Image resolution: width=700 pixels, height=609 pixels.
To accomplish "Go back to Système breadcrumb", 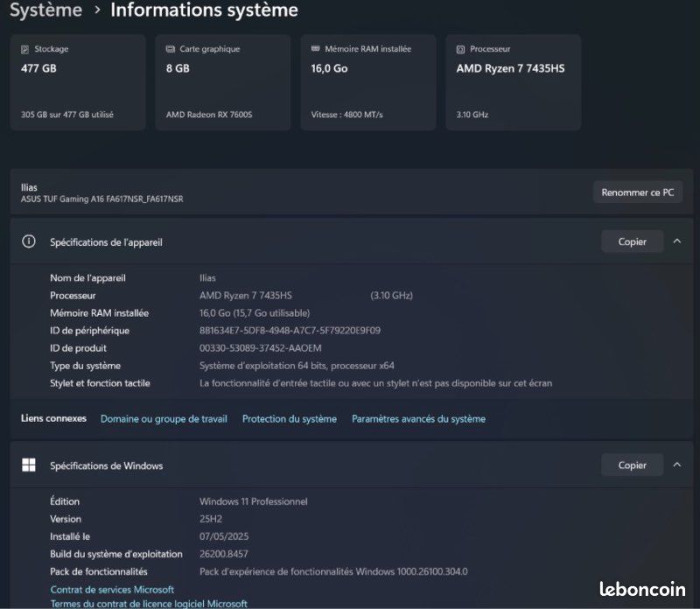I will point(46,10).
